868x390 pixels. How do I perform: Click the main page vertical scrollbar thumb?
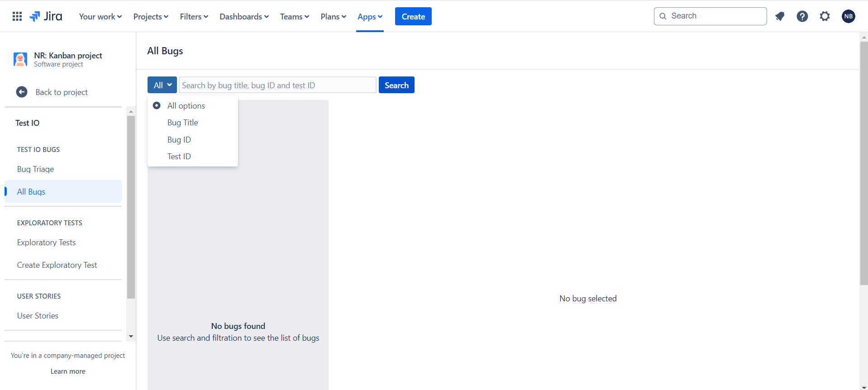click(x=864, y=163)
